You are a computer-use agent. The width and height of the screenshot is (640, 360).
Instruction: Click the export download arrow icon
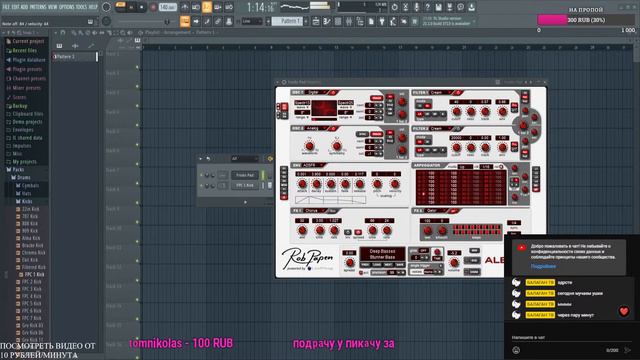click(x=471, y=7)
